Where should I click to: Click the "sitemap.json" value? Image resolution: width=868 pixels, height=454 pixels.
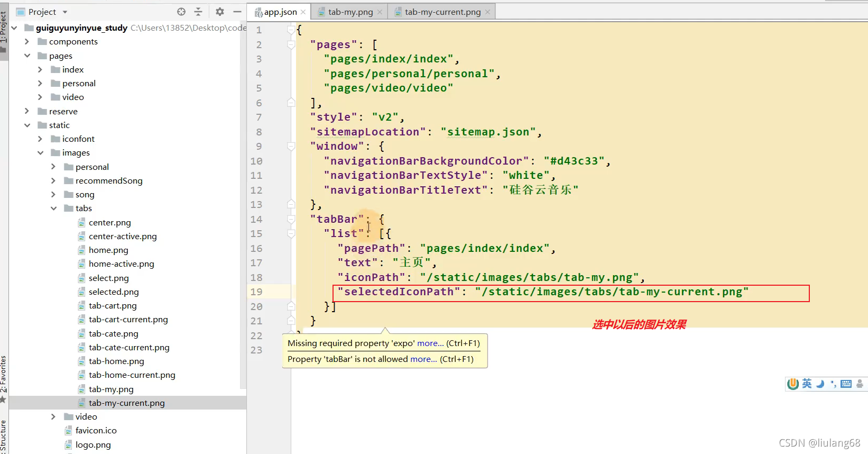488,132
